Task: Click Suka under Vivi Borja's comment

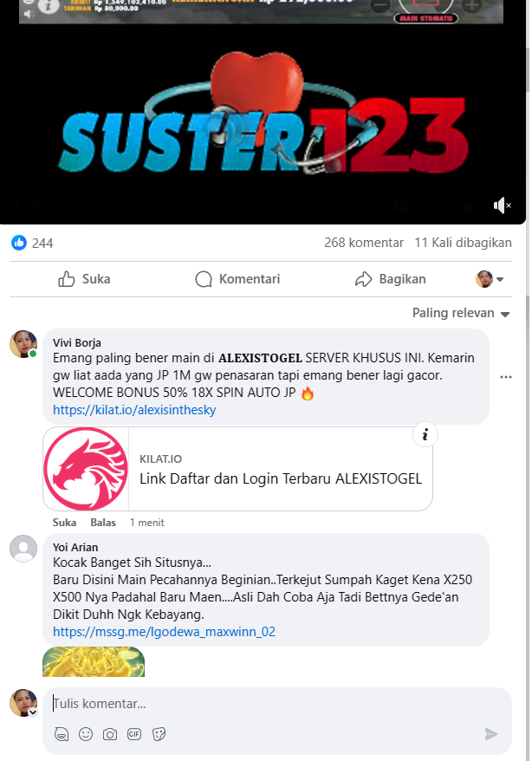Action: tap(64, 523)
